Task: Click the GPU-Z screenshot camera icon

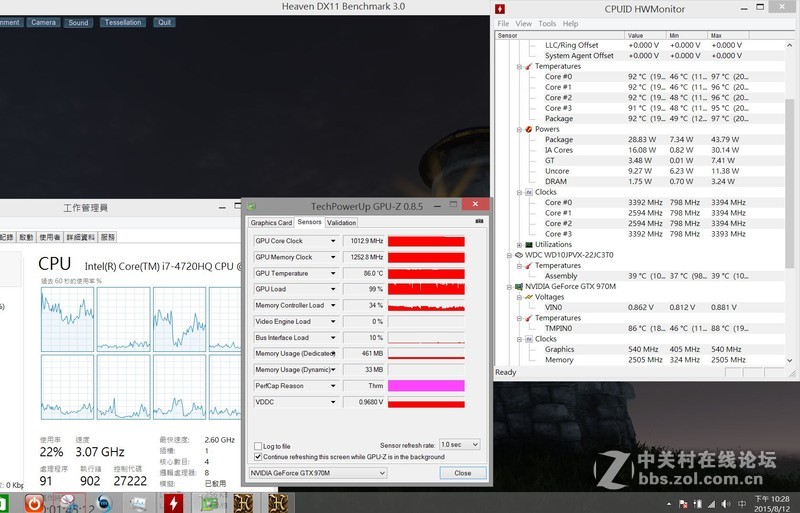Action: (479, 221)
